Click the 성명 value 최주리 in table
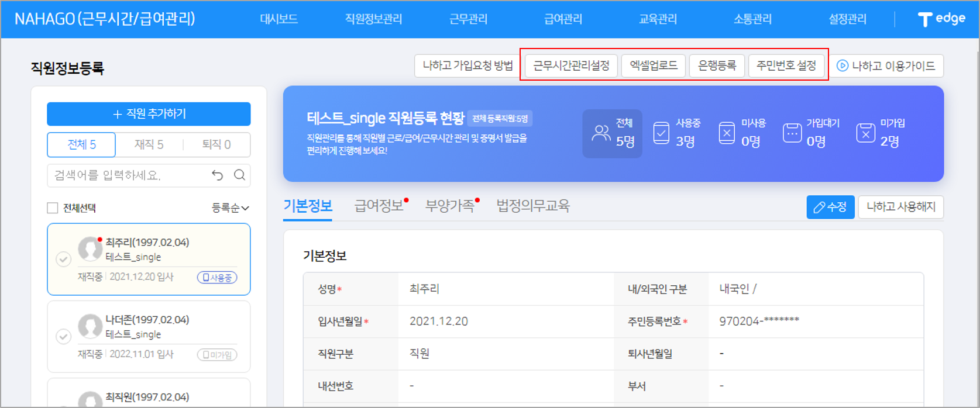Viewport: 980px width, 408px height. 424,289
